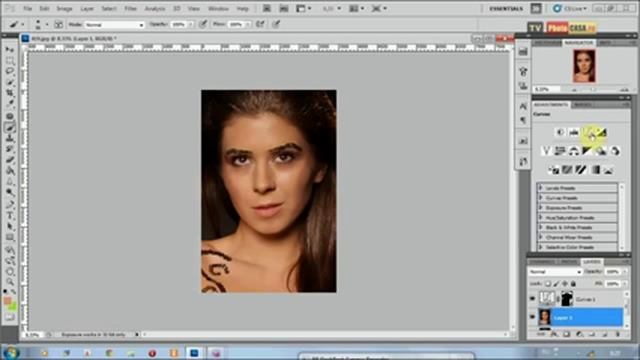
Task: Open the foreground color swatch
Action: click(x=7, y=301)
